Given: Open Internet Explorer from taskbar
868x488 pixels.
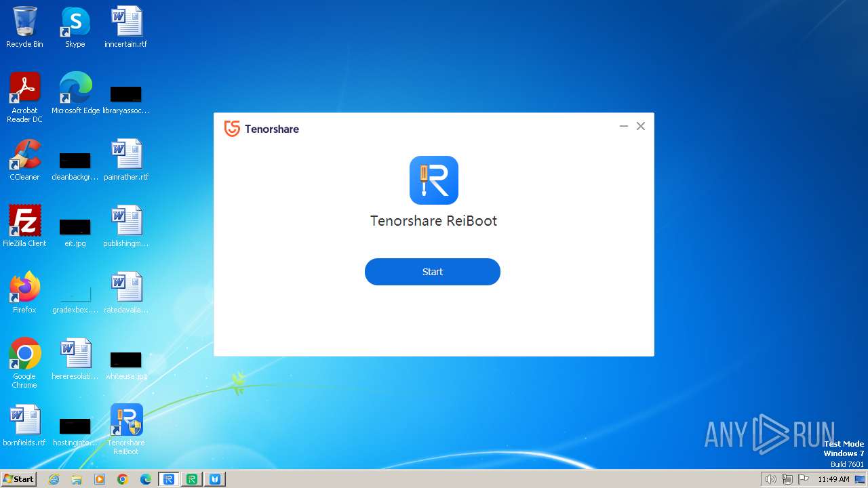Looking at the screenshot, I should [54, 479].
